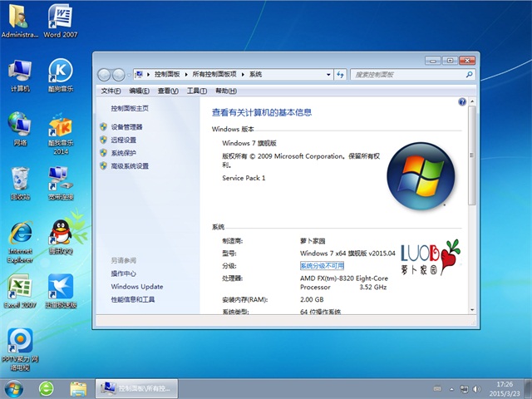Click the magnifier icon in the search box

469,74
